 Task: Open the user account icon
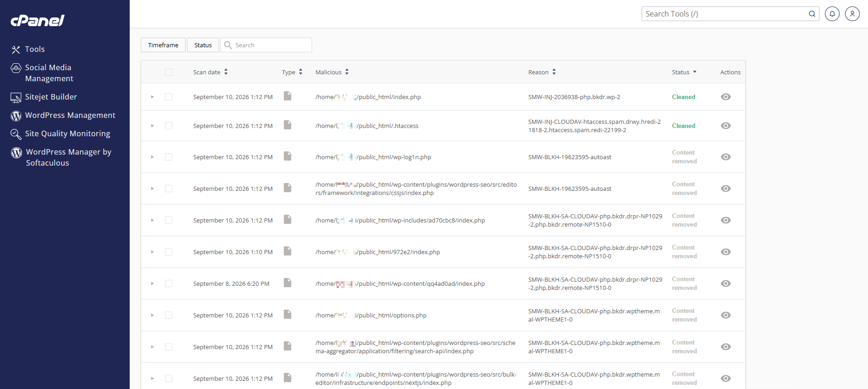[852, 14]
